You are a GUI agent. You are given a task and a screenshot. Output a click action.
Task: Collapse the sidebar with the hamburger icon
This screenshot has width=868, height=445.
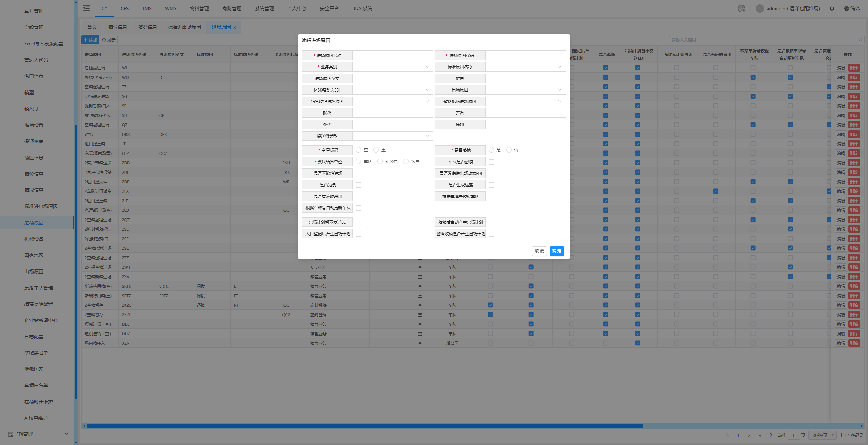[x=86, y=8]
